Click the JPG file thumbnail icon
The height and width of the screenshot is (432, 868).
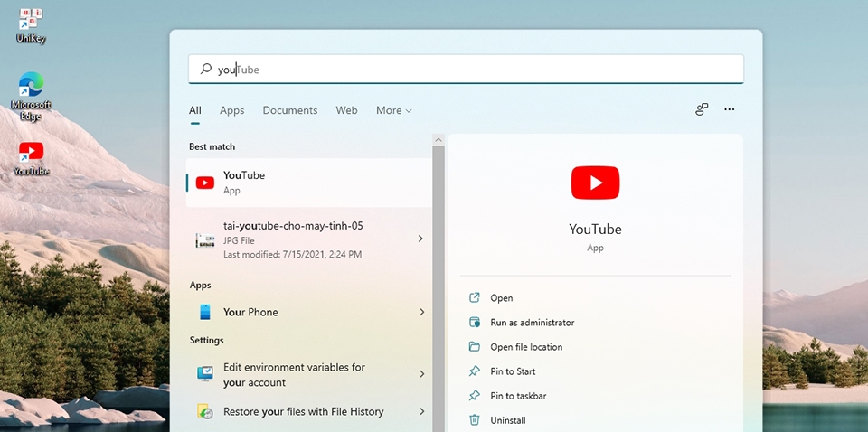[205, 240]
